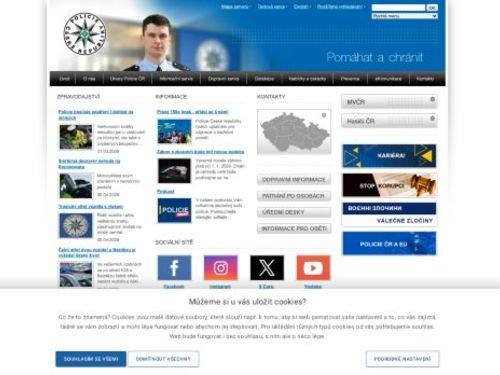Open second news thumbnail showing black car
This screenshot has width=500, height=375.
76,186
